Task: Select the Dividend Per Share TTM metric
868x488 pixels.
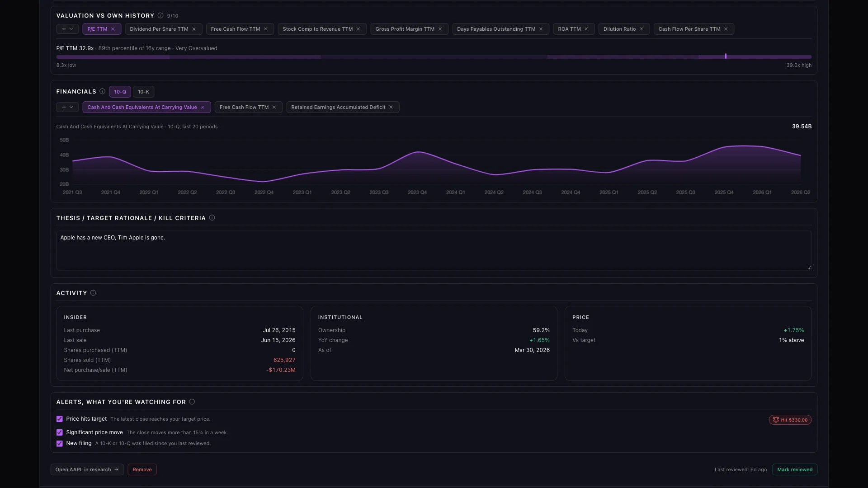Action: pos(159,29)
